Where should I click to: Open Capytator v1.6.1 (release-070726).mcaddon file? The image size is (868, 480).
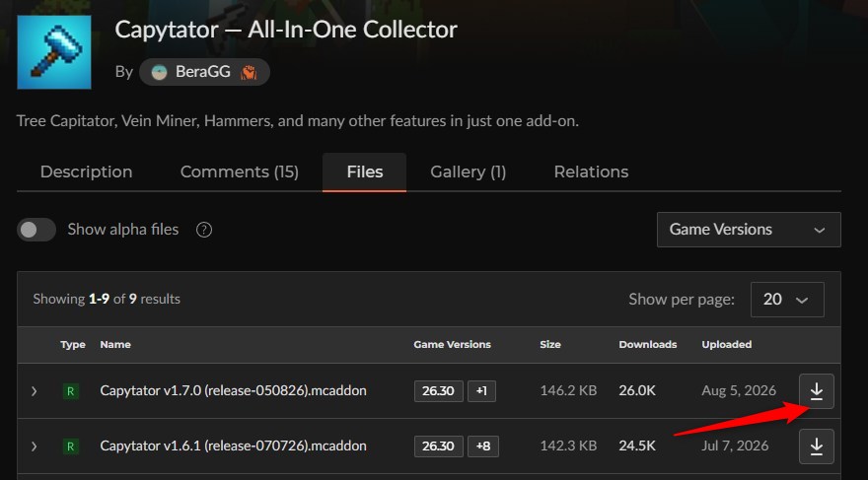(233, 446)
